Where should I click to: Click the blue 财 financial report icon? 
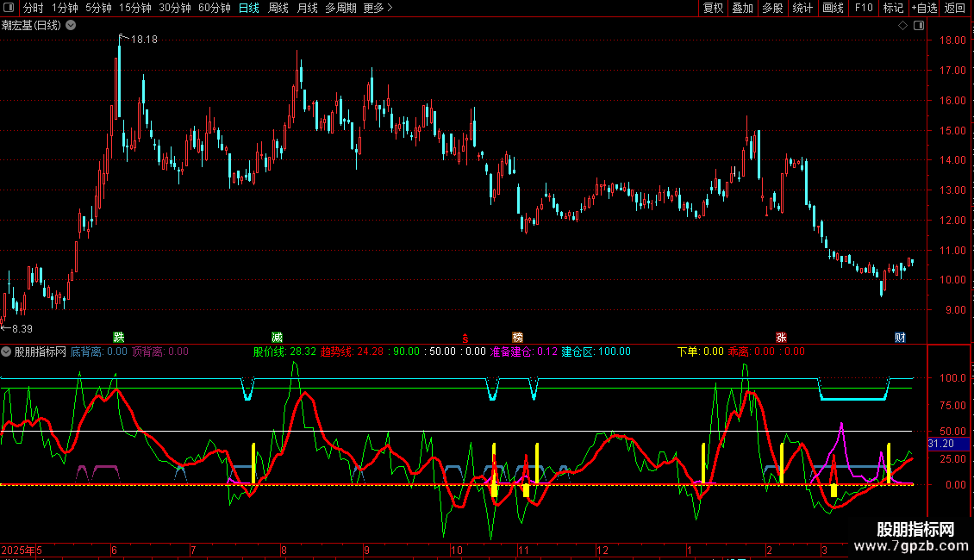point(900,337)
